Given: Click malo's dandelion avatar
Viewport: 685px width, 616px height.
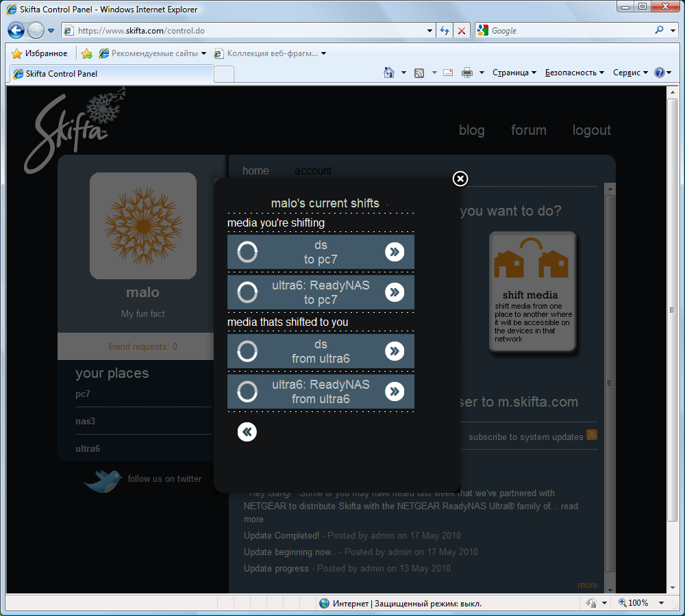Looking at the screenshot, I should point(143,226).
